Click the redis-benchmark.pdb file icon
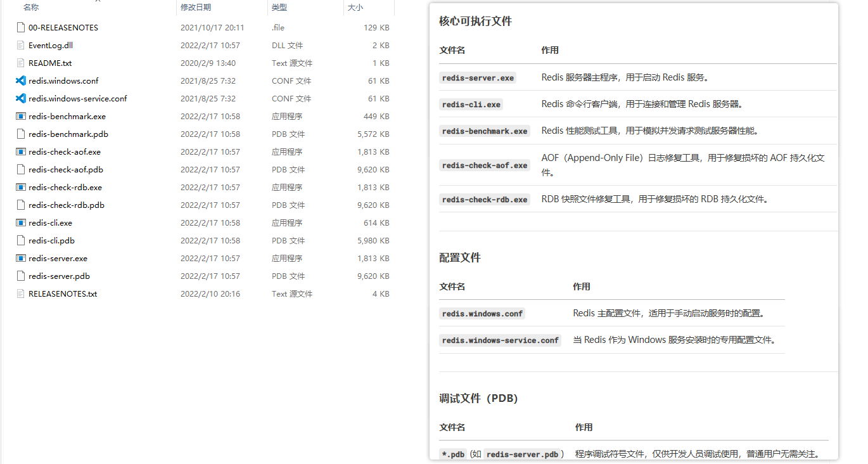This screenshot has height=464, width=868. click(20, 134)
